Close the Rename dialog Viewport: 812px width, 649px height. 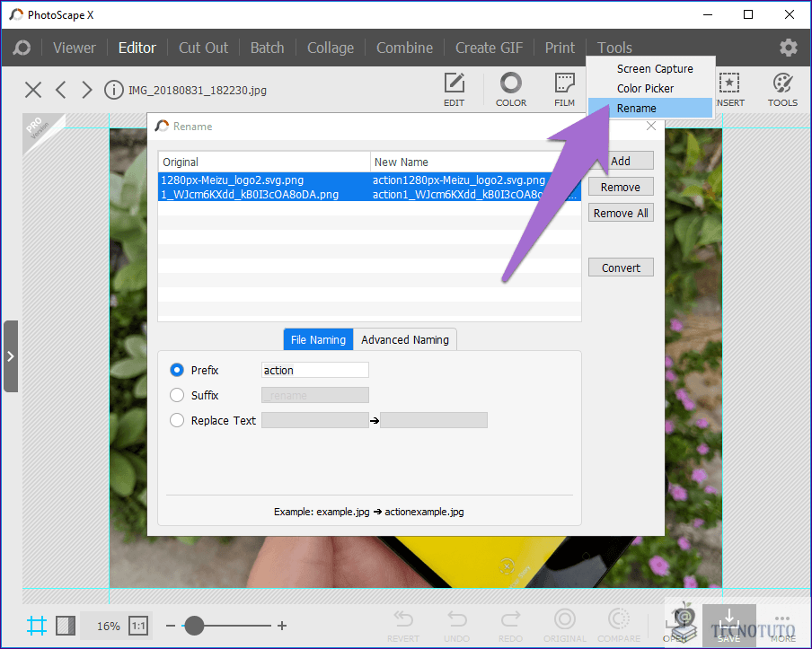(651, 127)
